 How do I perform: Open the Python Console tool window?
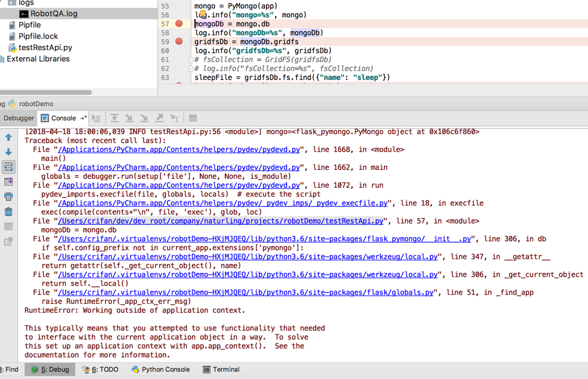(x=160, y=369)
